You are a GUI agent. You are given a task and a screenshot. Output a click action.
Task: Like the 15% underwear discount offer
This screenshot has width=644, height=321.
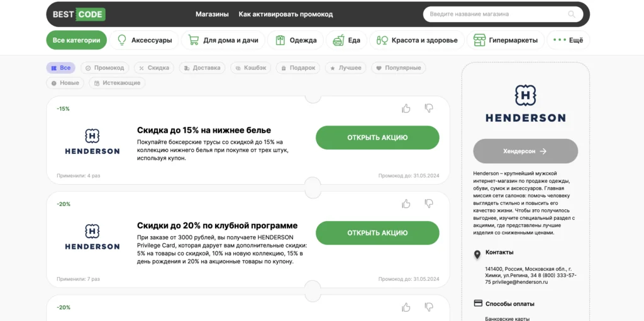pos(406,109)
